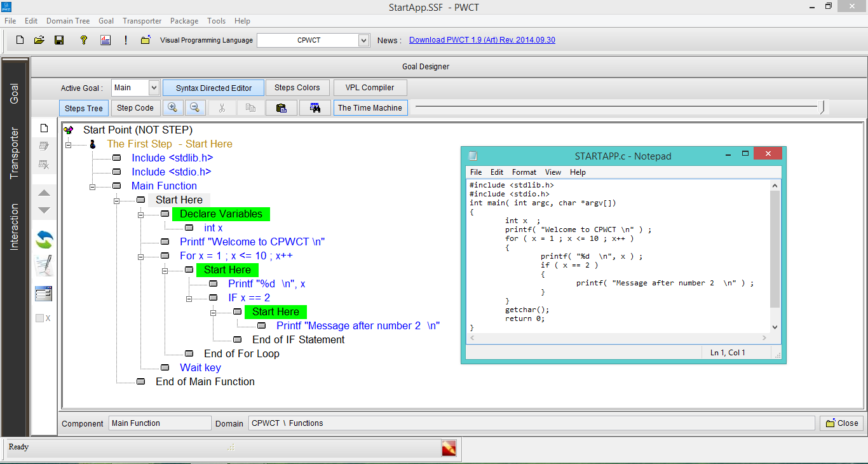
Task: Open the Transporter menu
Action: (142, 21)
